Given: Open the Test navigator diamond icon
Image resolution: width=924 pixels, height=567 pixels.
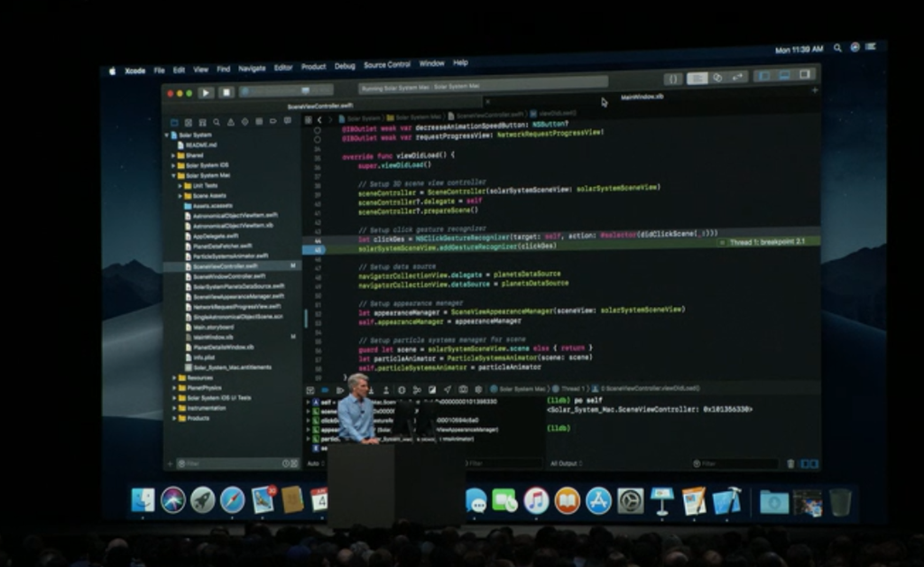Looking at the screenshot, I should 245,121.
